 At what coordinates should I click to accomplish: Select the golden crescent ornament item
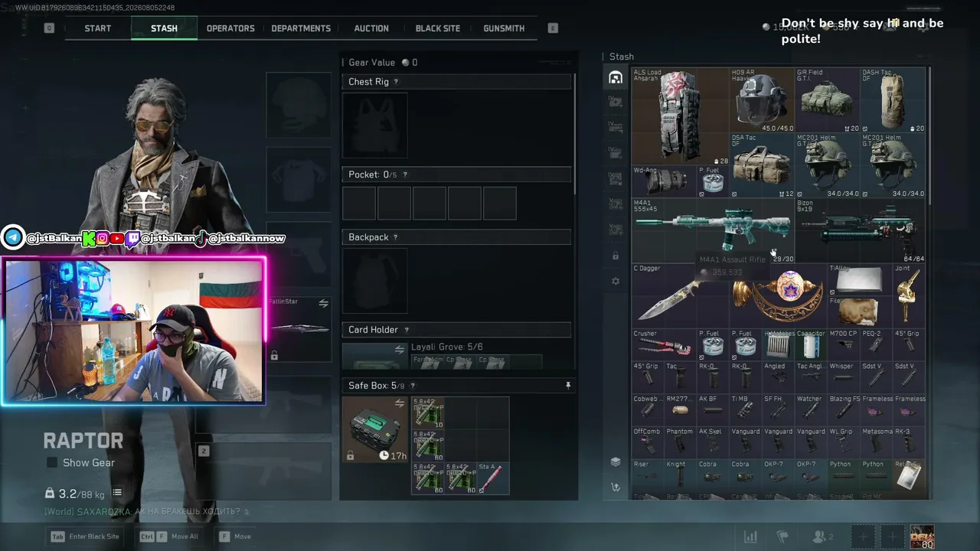click(x=778, y=295)
